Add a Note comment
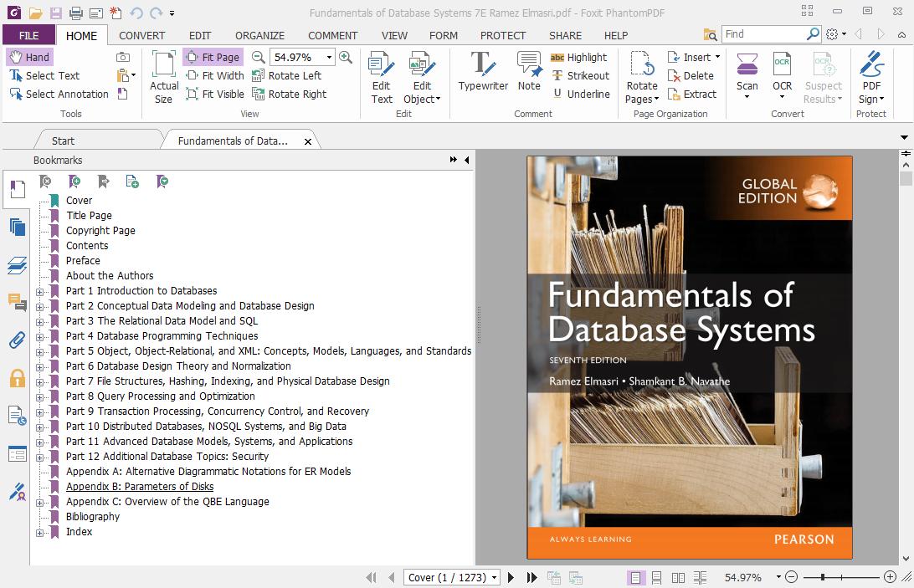Image resolution: width=914 pixels, height=588 pixels. coord(529,72)
